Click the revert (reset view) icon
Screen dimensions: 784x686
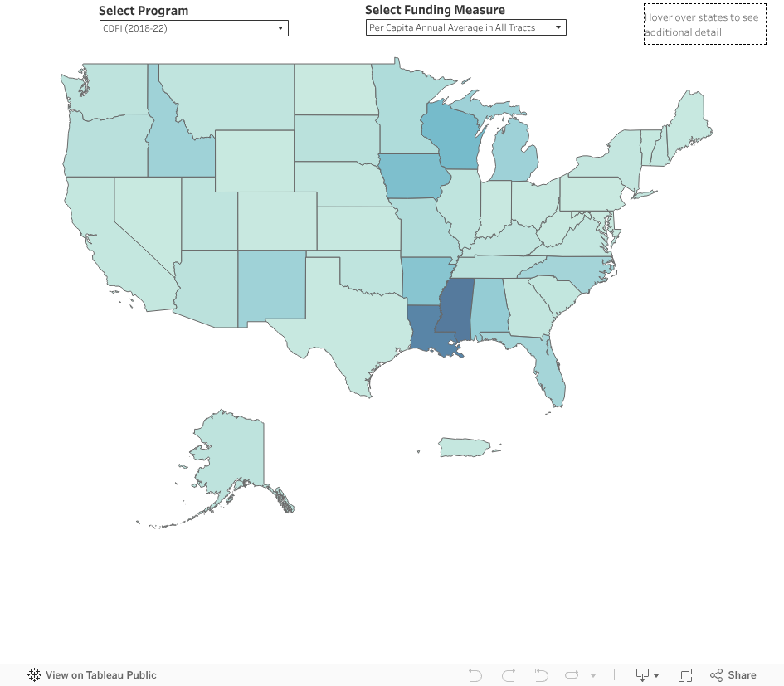pos(540,675)
